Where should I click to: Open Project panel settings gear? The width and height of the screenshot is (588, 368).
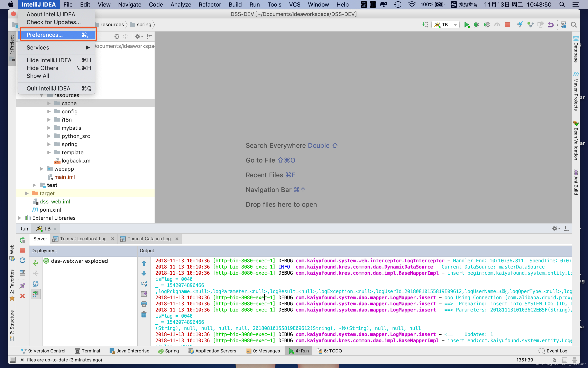point(139,36)
